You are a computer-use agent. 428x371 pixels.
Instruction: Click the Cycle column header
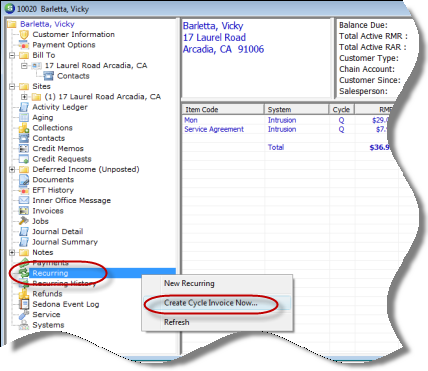point(341,109)
